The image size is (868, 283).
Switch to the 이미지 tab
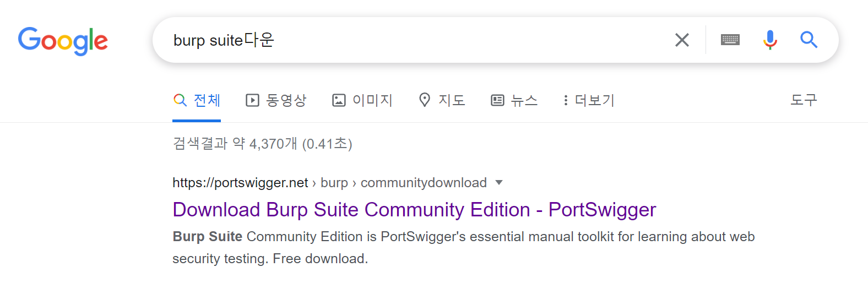[x=362, y=100]
